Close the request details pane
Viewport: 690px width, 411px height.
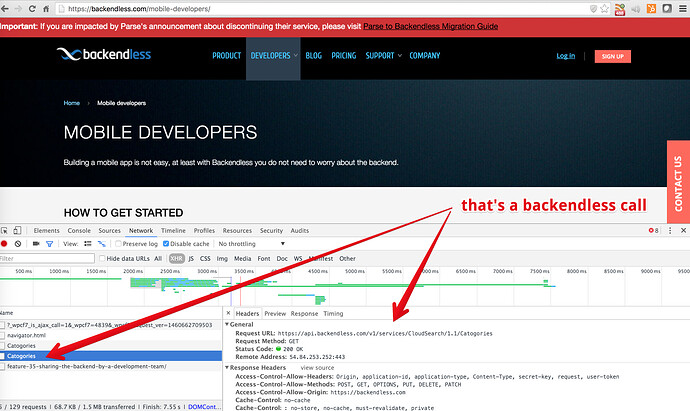pos(228,313)
